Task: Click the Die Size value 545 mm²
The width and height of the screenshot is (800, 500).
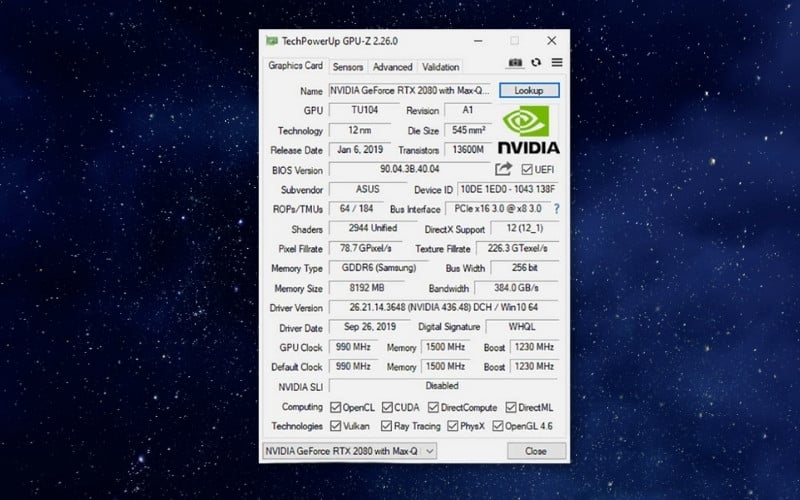Action: click(468, 130)
